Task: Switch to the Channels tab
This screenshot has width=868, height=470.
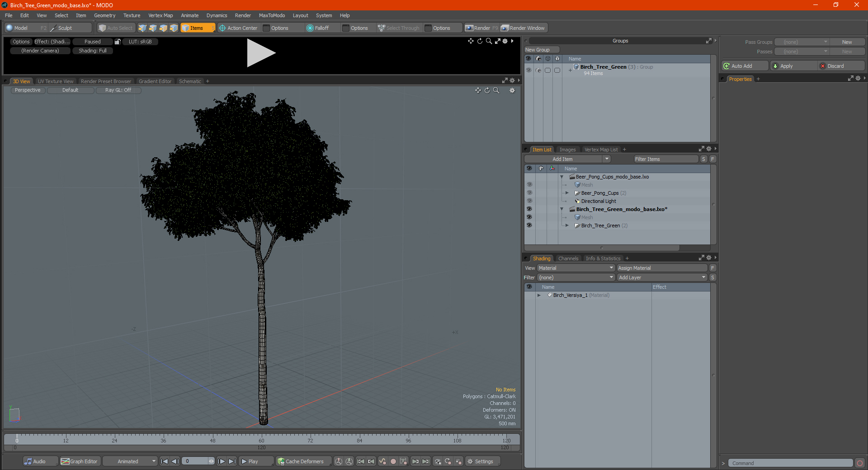Action: click(568, 258)
